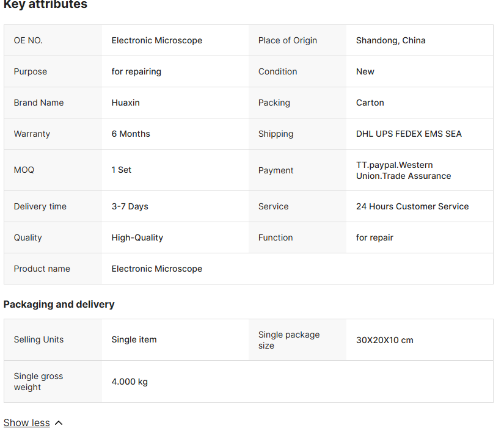Click the TT.paypal.Western Union payment value
Screen dimensions: 504x431
pos(403,170)
